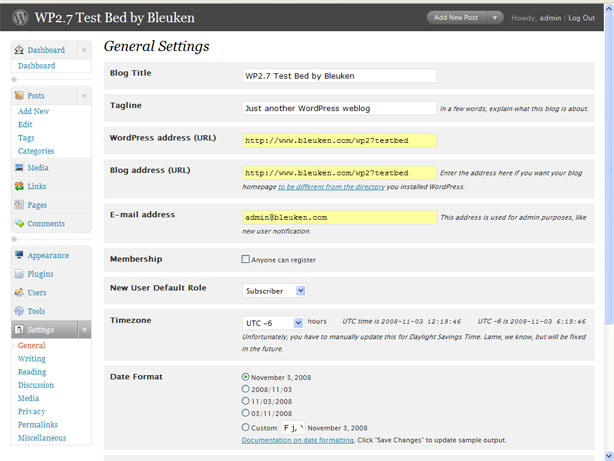614x461 pixels.
Task: Select 03/11/2008 date format
Action: click(245, 413)
